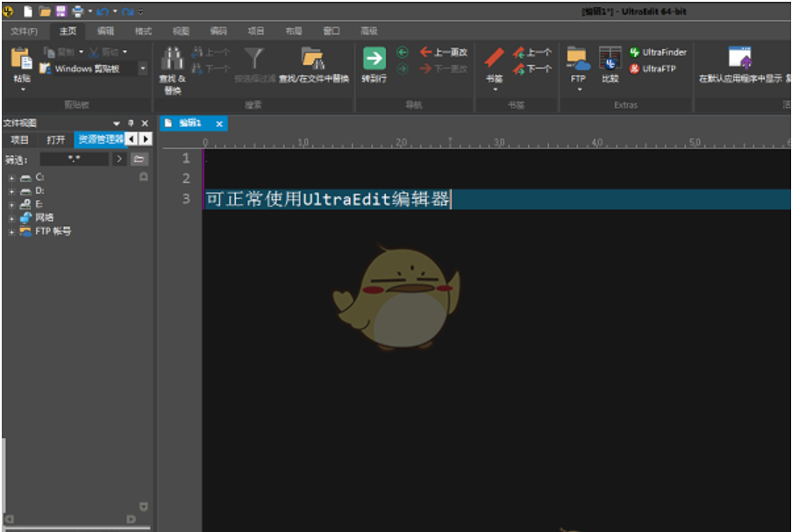
Task: Click the 剪切 Cut scissors icon
Action: coord(94,52)
